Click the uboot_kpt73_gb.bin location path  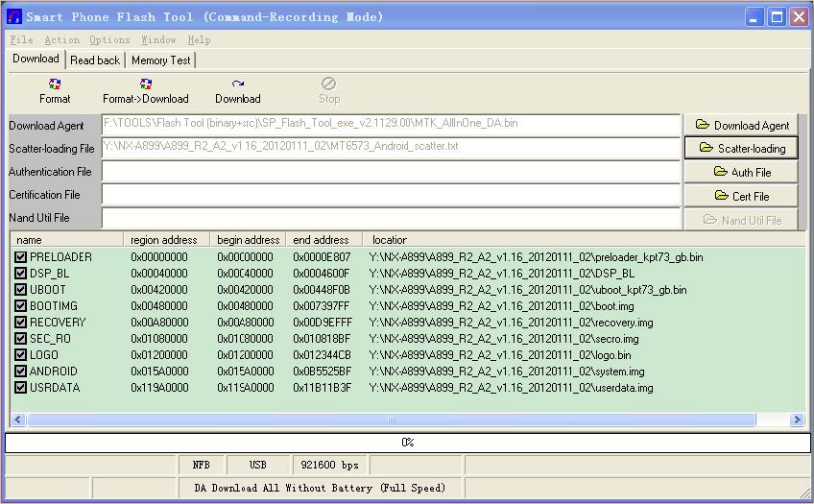pyautogui.click(x=527, y=290)
